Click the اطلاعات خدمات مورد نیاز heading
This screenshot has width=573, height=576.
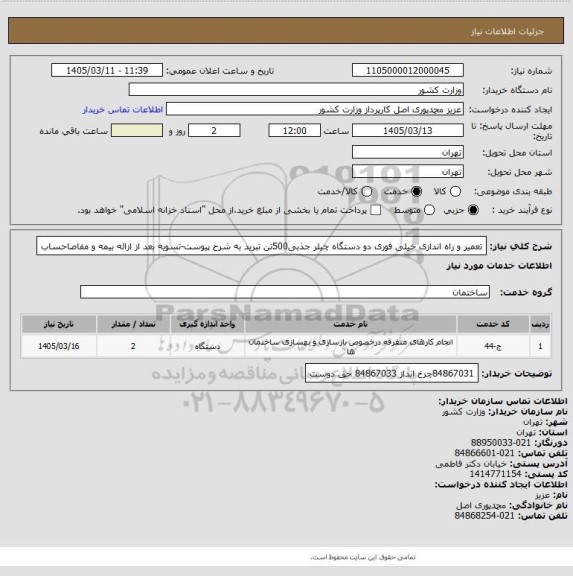pos(499,266)
